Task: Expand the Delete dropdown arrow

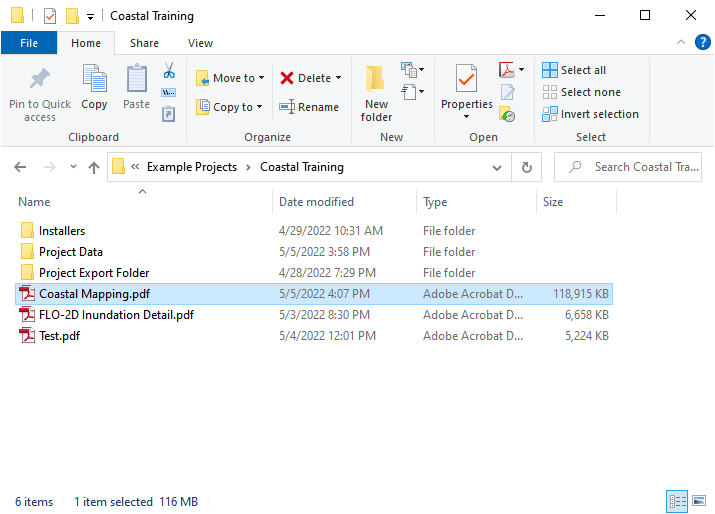Action: point(338,78)
